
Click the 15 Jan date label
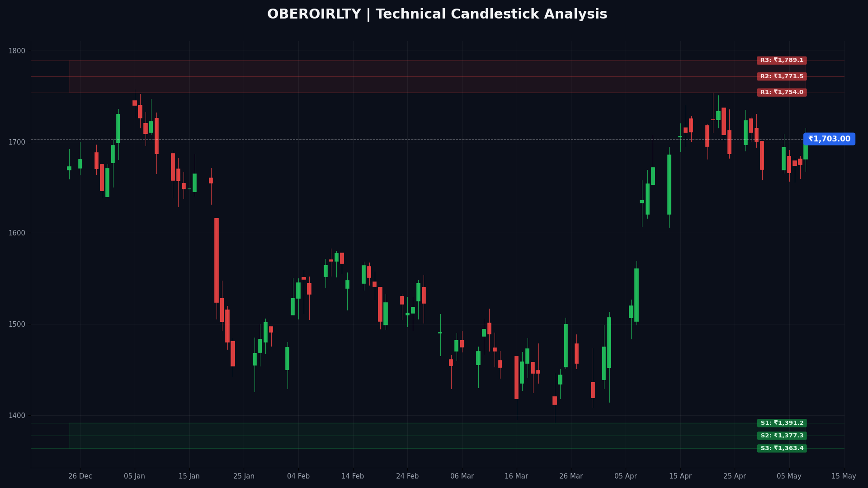coord(189,476)
